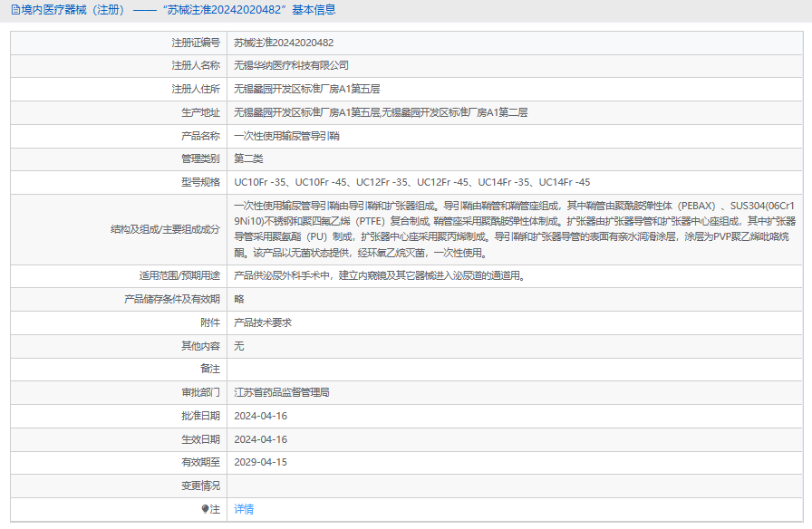Click the 产品储存条件及有效期 label
This screenshot has height=529, width=812.
click(x=172, y=299)
